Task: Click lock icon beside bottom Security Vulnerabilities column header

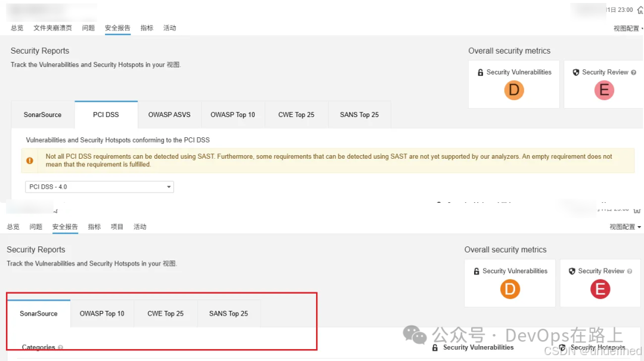Action: pyautogui.click(x=435, y=348)
